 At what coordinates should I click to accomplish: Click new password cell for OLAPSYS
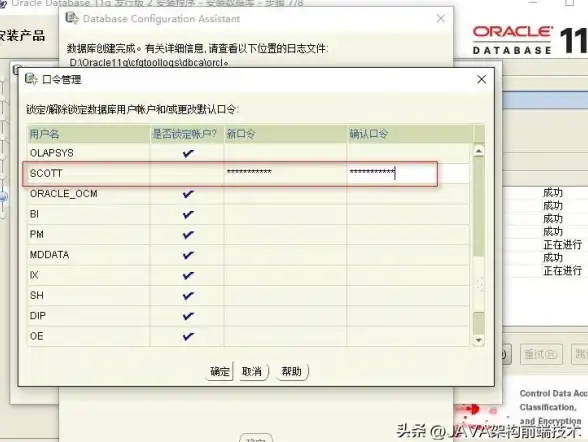point(285,153)
